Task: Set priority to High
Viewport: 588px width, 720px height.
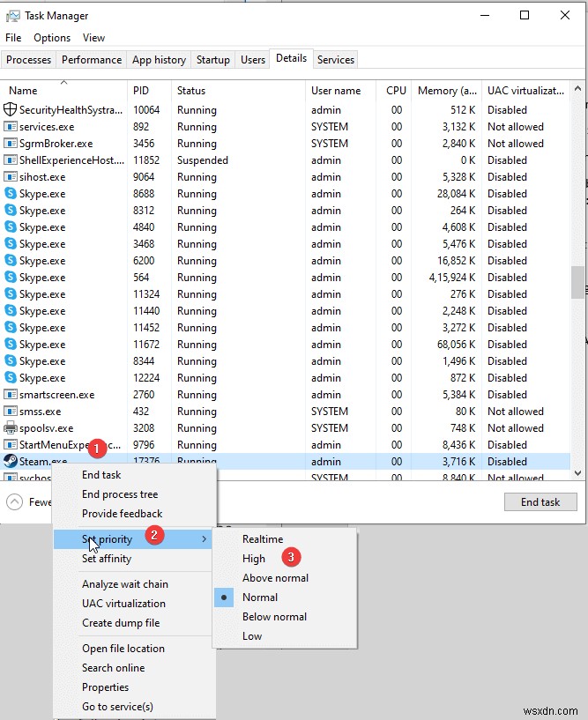Action: 254,559
